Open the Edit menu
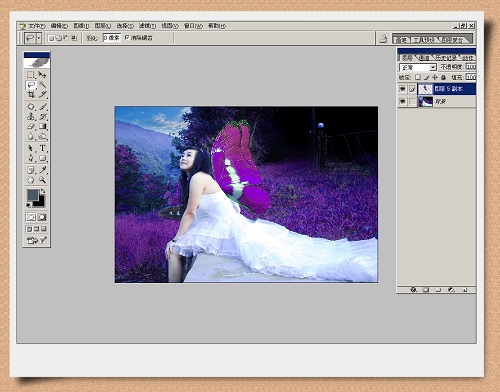 pos(59,26)
